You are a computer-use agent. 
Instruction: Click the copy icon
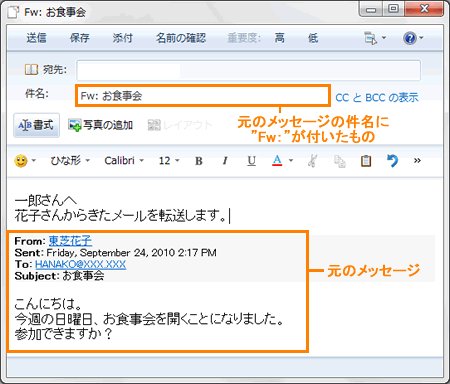coord(340,161)
